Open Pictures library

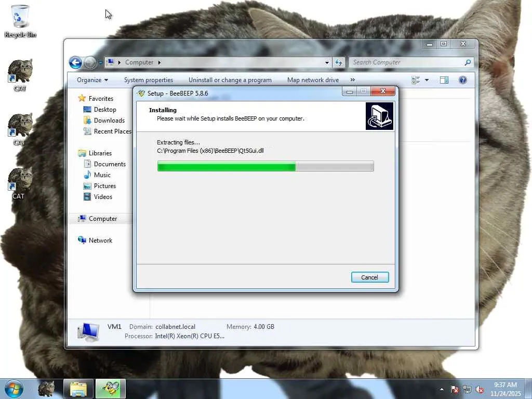click(105, 186)
